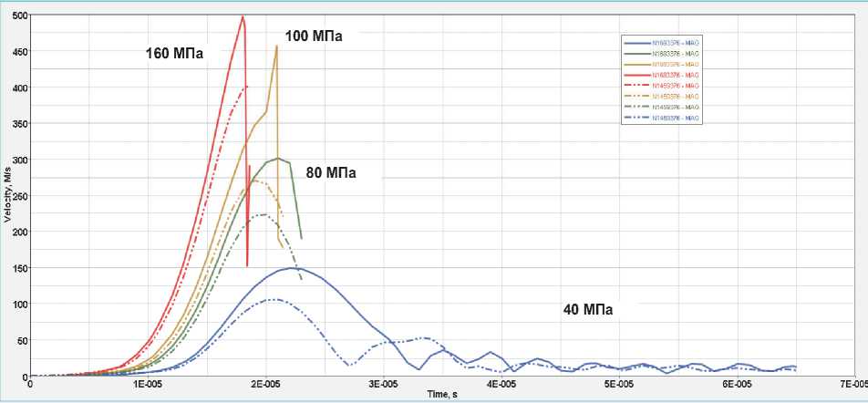868x403 pixels.
Task: Click the 3E-005 tick on time axis
Action: click(x=383, y=383)
